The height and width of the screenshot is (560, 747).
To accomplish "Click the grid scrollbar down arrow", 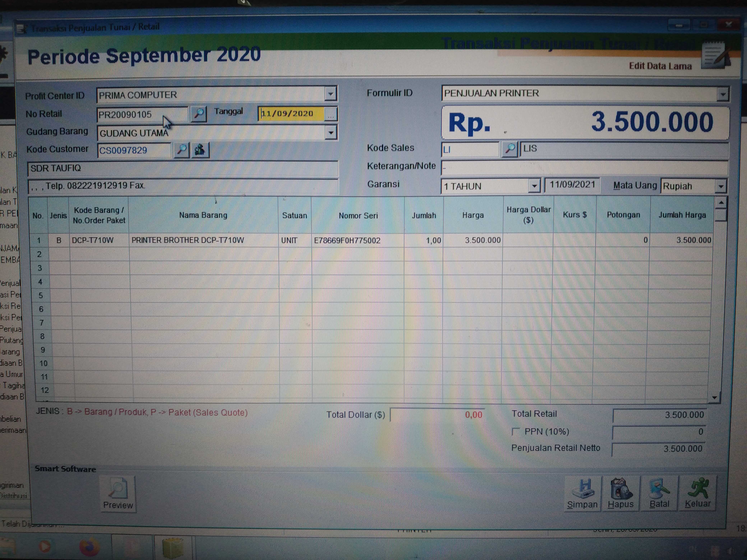I will tap(714, 397).
